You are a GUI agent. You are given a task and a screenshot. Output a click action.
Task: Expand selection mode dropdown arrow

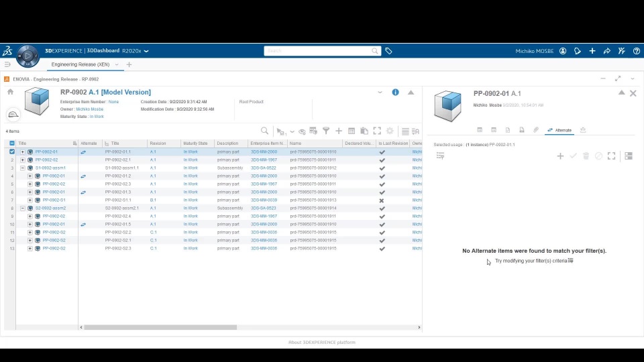click(292, 132)
